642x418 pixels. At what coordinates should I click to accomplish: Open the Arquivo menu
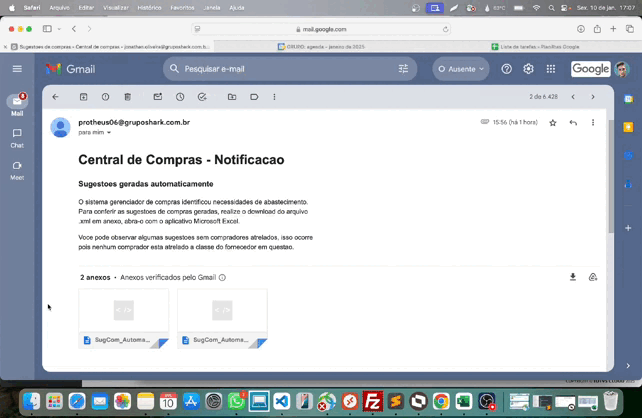(x=59, y=8)
